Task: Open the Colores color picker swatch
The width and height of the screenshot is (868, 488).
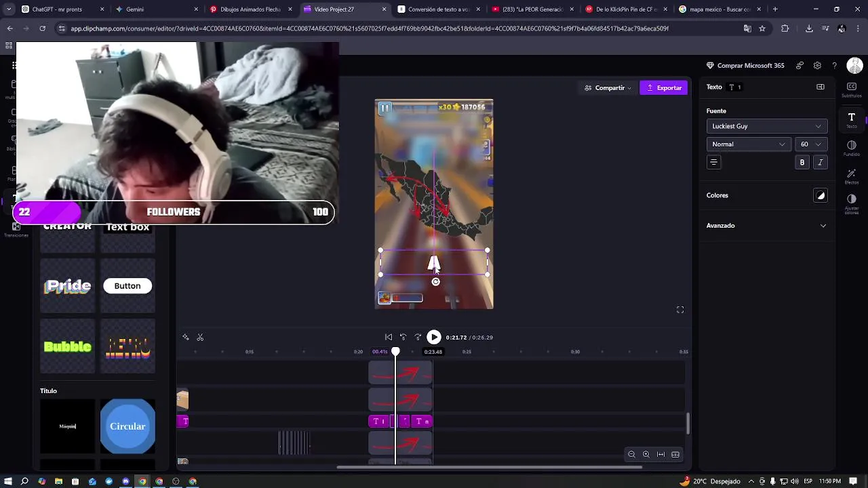Action: 821,195
